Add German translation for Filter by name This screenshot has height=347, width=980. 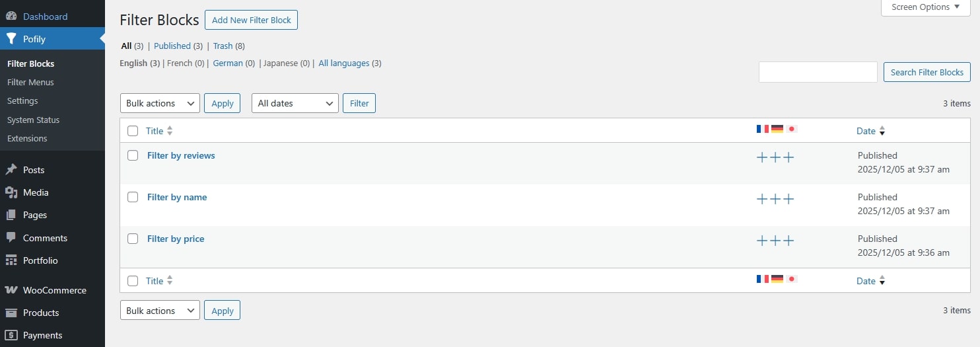(x=775, y=199)
